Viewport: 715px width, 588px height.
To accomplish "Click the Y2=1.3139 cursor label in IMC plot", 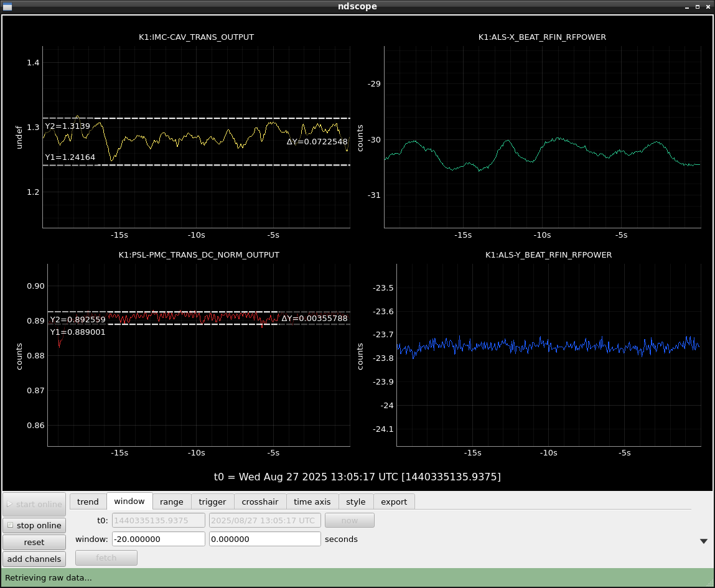I will tap(67, 126).
